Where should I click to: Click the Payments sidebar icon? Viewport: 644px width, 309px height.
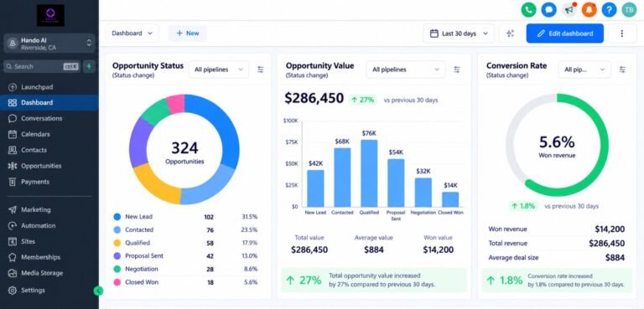click(x=13, y=182)
